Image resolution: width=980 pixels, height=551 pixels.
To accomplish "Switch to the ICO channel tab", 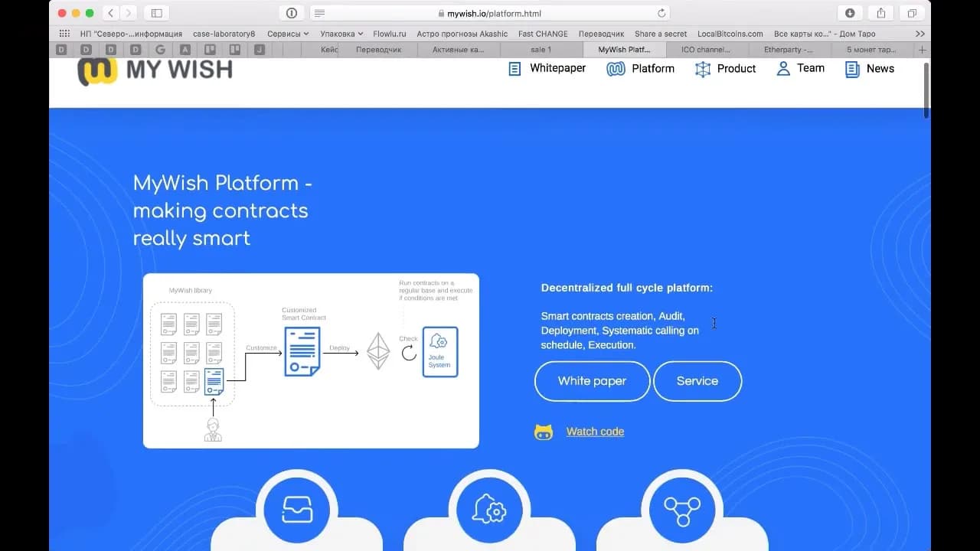I will click(707, 49).
